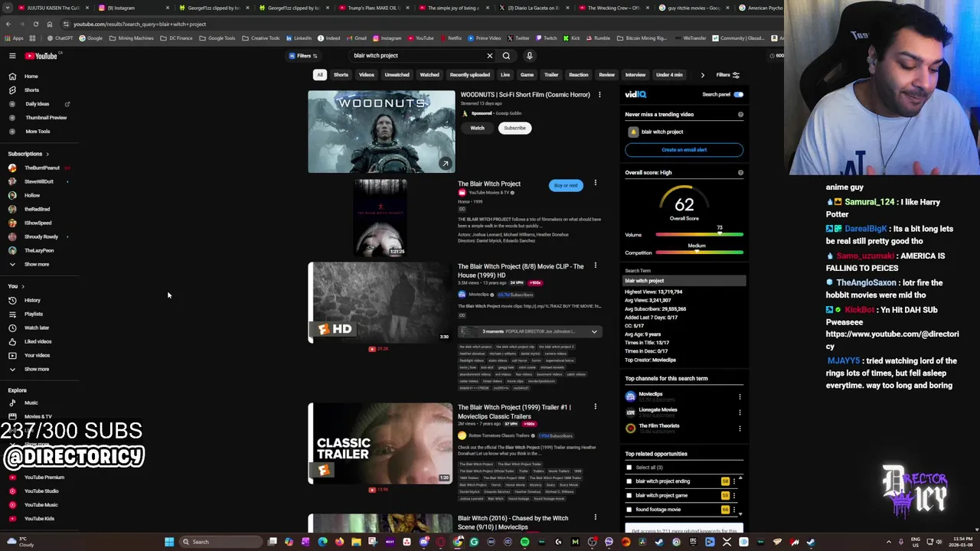Open The Blair Witch Project (1999) Trailer #1 title
980x551 pixels.
pos(514,412)
